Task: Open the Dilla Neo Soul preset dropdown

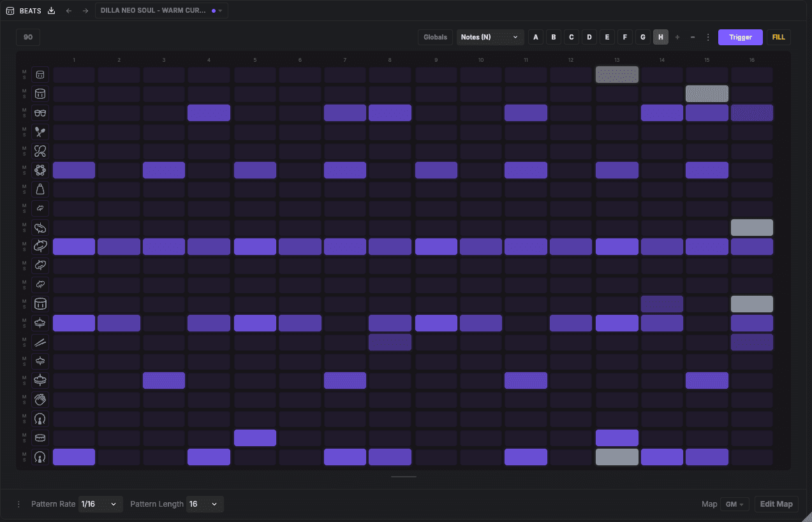Action: coord(161,11)
